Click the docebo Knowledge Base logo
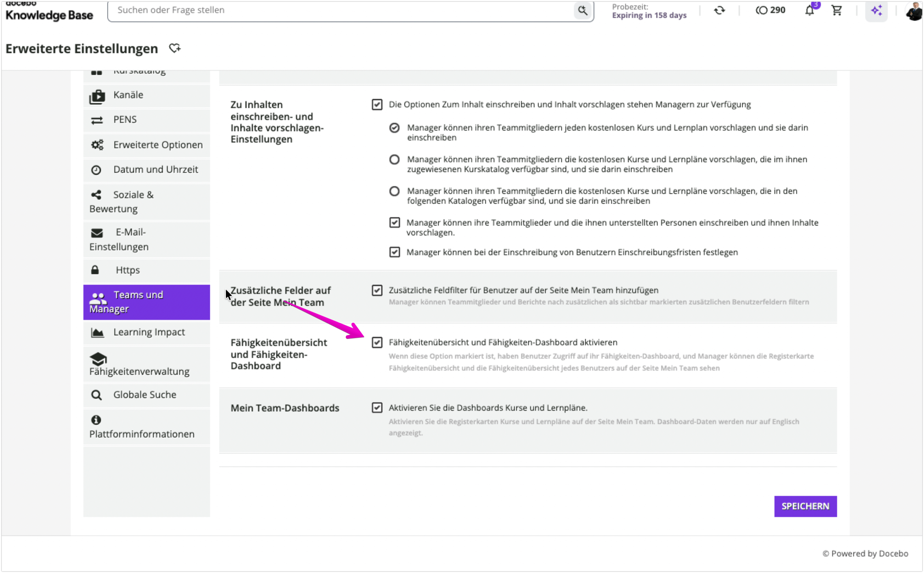The image size is (924, 573). [x=49, y=11]
